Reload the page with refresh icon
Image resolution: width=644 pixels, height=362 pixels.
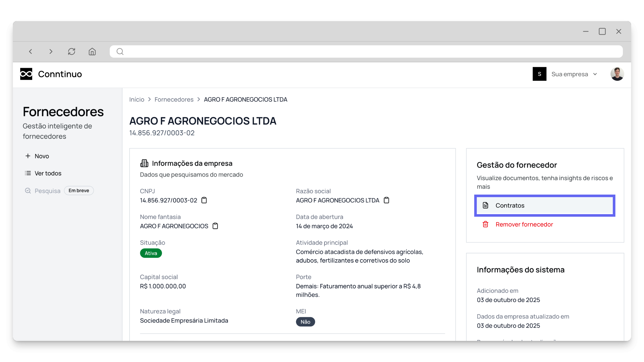coord(71,52)
